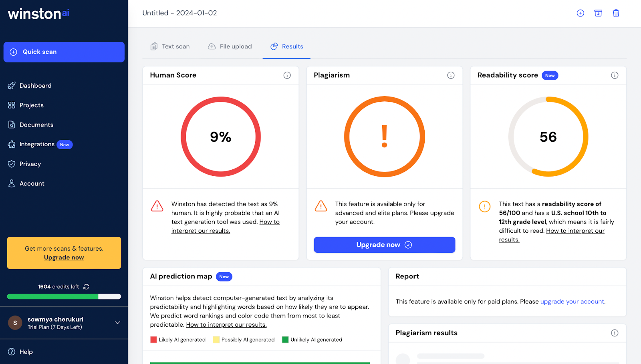The width and height of the screenshot is (641, 364).
Task: Click the user avatar with letter S
Action: click(15, 323)
